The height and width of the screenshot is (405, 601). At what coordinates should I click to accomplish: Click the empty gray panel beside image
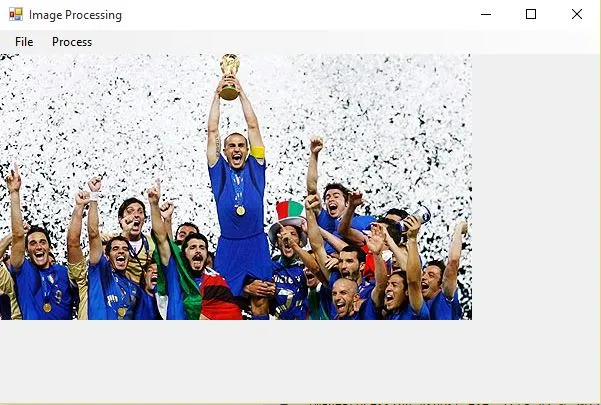[x=536, y=188]
